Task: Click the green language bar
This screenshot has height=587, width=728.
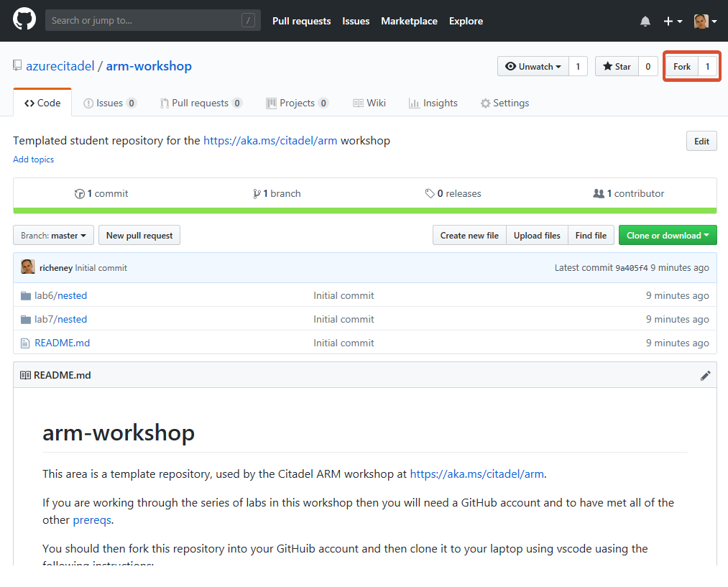Action: click(364, 211)
